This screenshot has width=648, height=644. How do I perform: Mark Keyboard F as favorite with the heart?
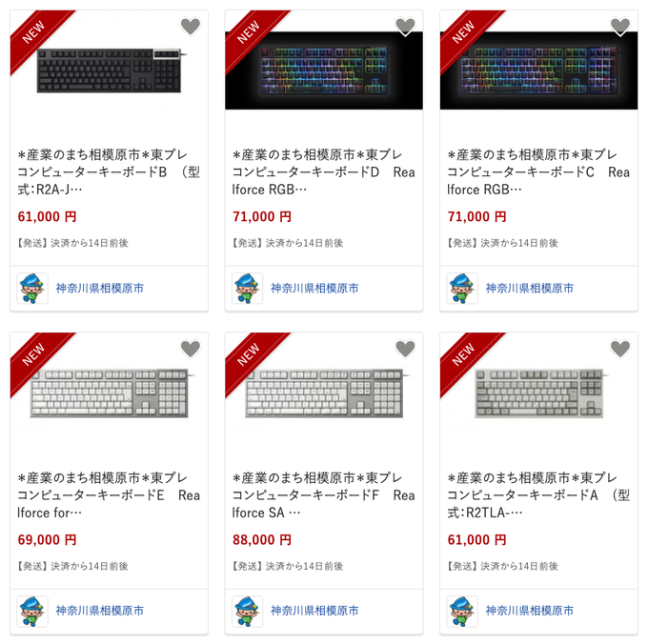(x=405, y=349)
